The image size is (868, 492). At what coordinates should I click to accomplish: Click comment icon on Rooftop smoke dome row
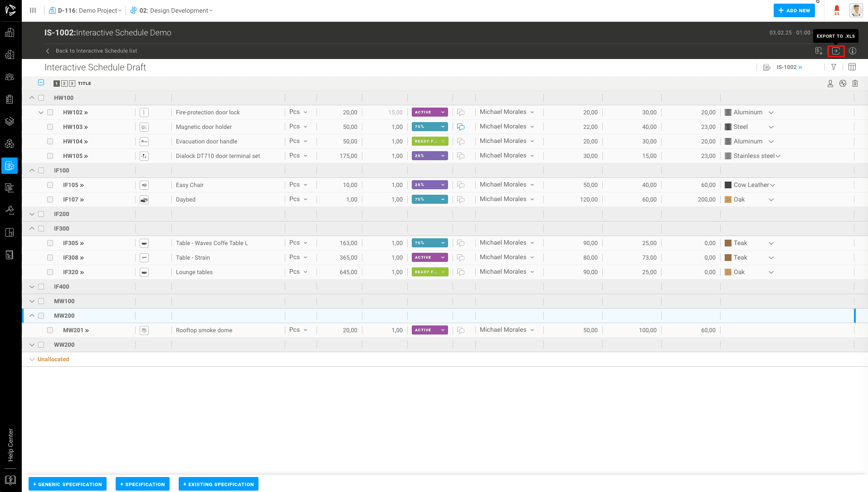click(x=461, y=330)
